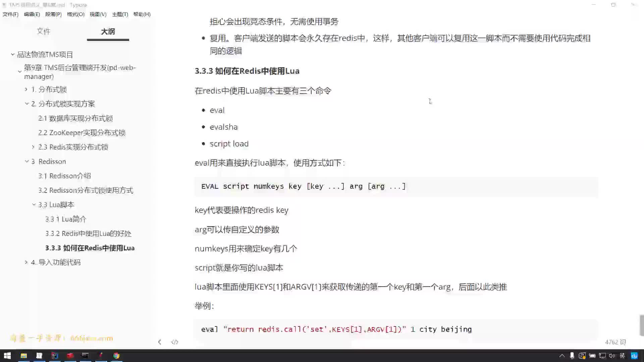Expand the 2.3 Redis实现分布式锁 node

coord(33,147)
